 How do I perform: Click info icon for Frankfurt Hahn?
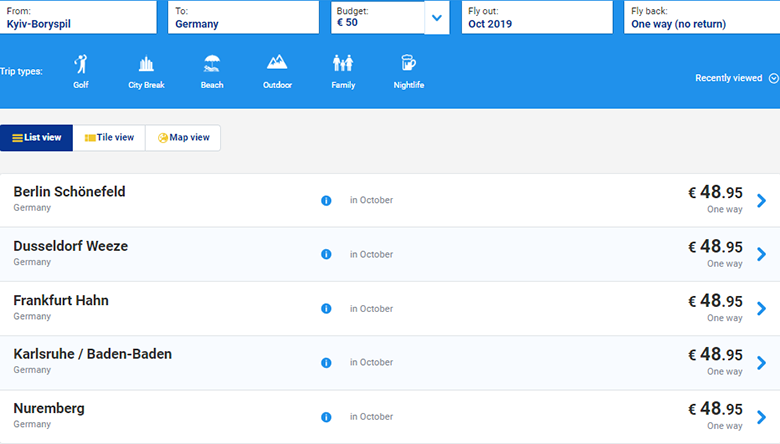pos(326,308)
